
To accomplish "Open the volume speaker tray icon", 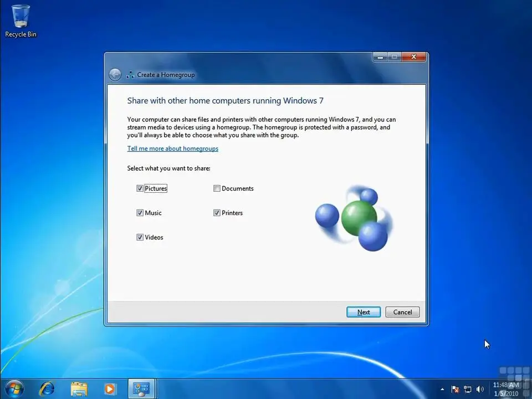I will (480, 389).
